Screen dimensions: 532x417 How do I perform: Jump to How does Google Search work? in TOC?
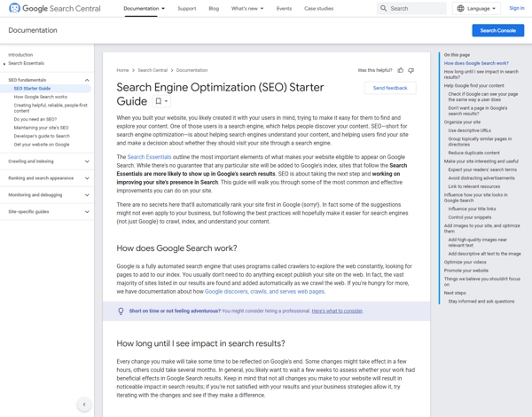[x=476, y=63]
